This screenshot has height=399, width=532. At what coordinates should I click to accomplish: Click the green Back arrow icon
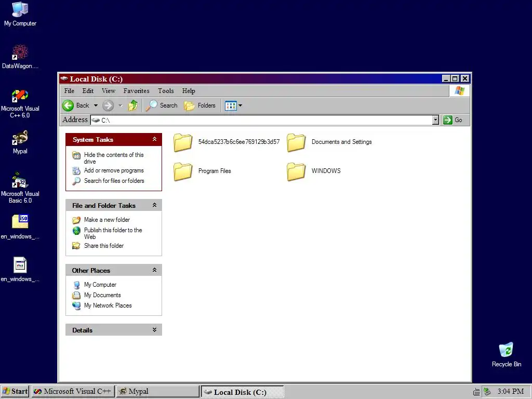[x=68, y=105]
